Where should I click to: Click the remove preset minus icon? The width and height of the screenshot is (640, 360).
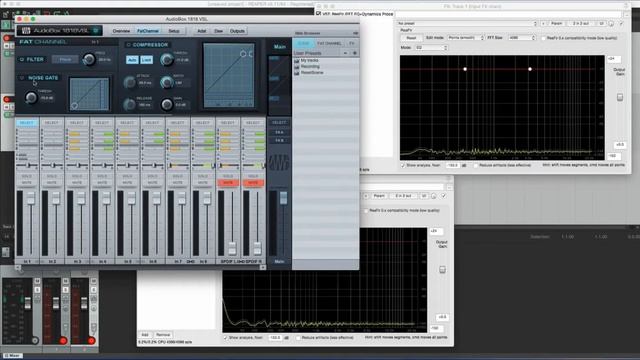(x=345, y=53)
